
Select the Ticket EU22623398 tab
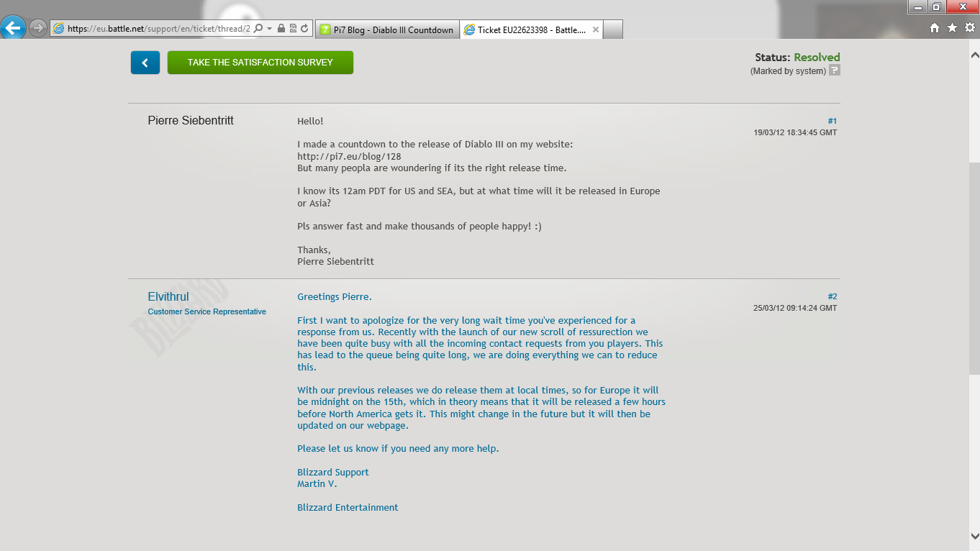click(525, 29)
